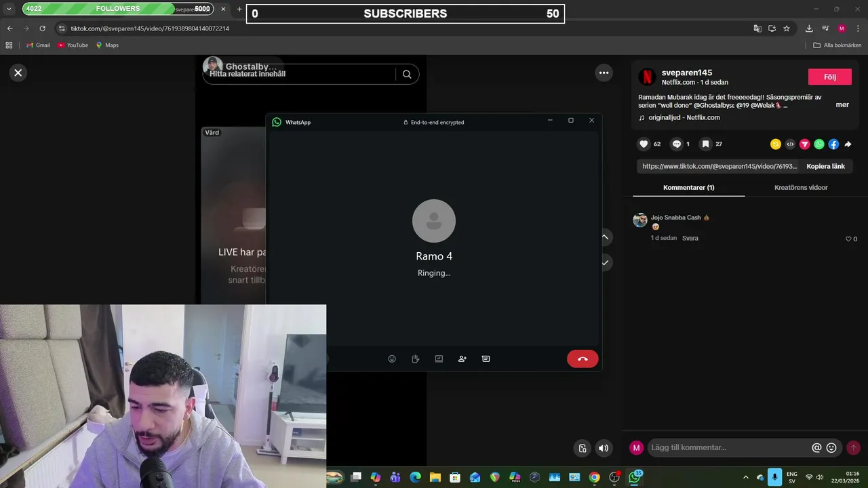Share video to WhatsApp
The height and width of the screenshot is (488, 868).
[x=819, y=144]
